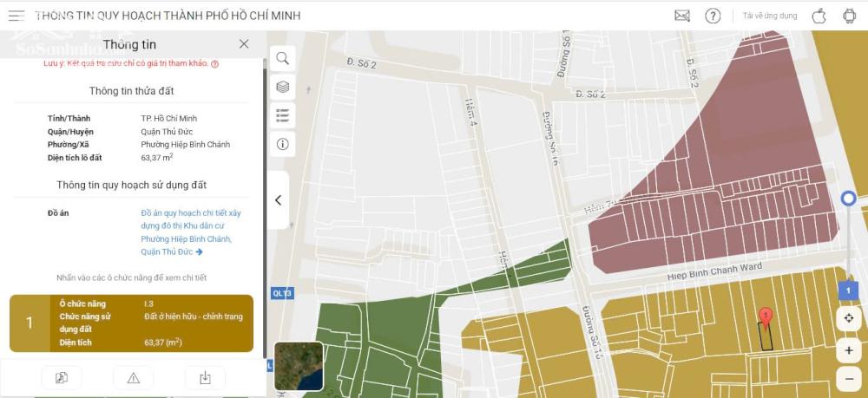This screenshot has height=398, width=868.
Task: Click the PDF document export button
Action: (62, 377)
